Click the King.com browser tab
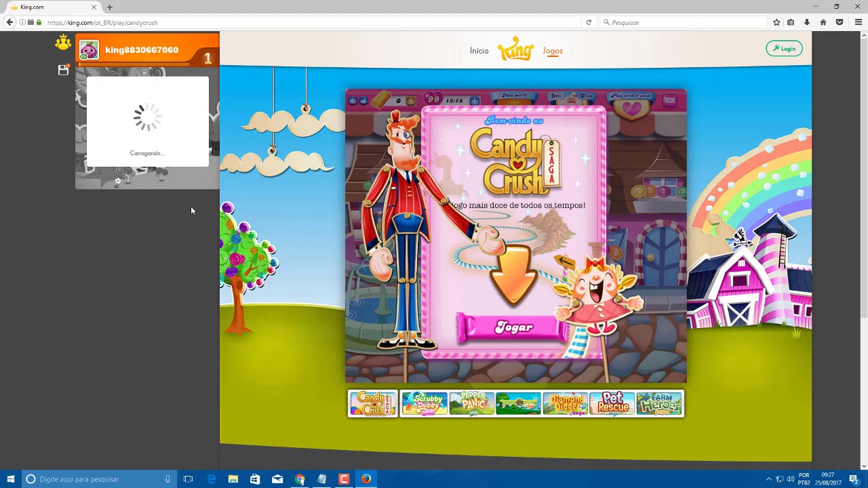The height and width of the screenshot is (488, 868). point(53,7)
